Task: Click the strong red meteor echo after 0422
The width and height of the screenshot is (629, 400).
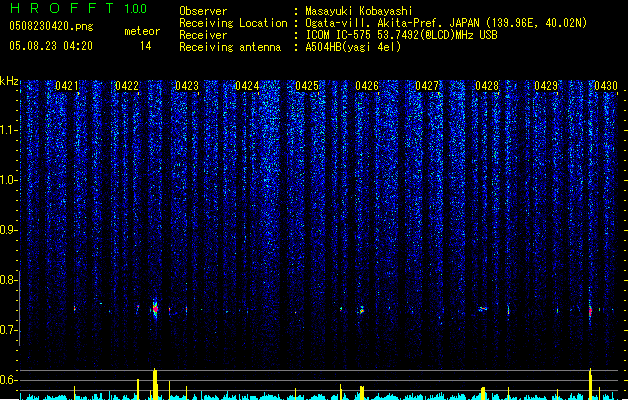Action: pyautogui.click(x=156, y=309)
